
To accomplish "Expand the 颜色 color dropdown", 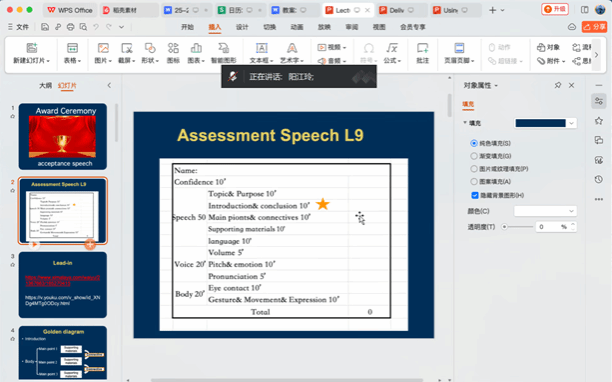I will 545,211.
